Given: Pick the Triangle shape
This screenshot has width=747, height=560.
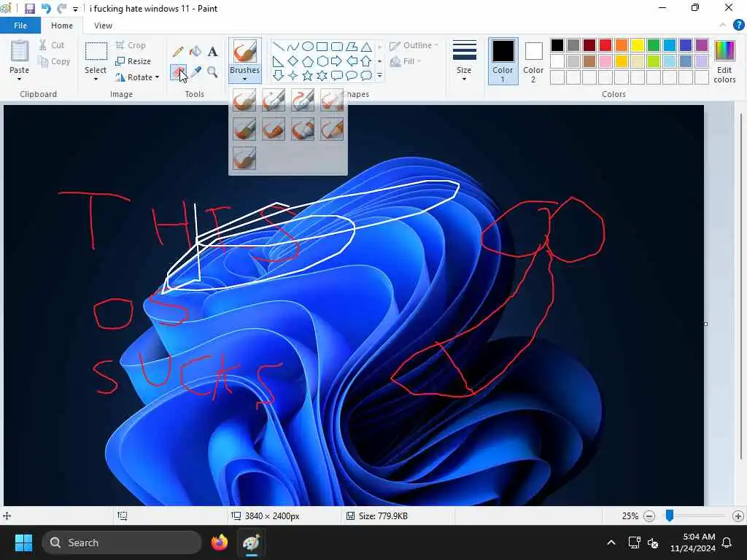Looking at the screenshot, I should coord(366,46).
